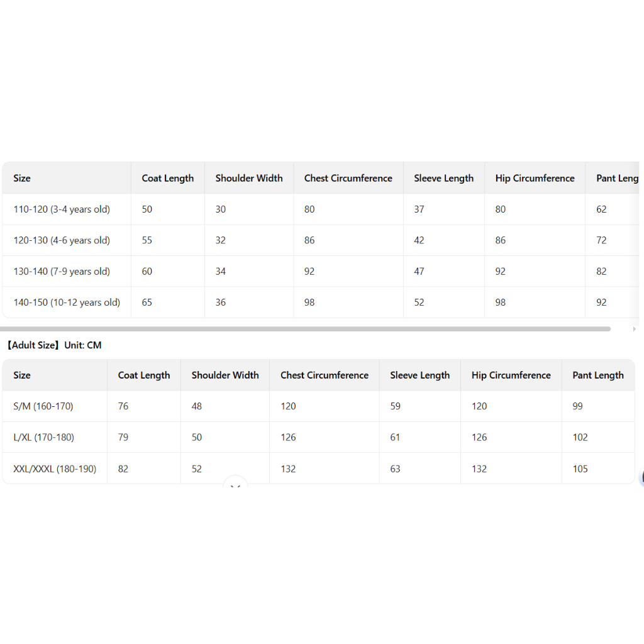Click the top table's horizontal scrollbar thumb

tap(305, 329)
